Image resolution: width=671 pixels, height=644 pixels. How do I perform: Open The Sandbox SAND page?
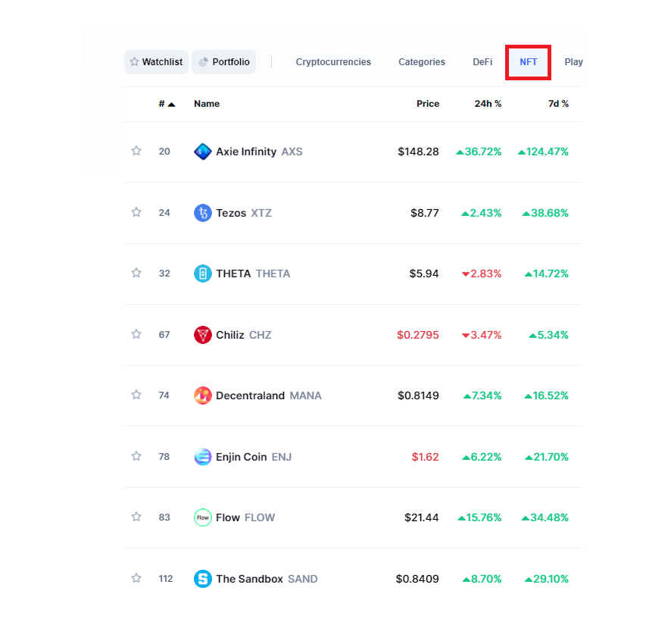(267, 579)
